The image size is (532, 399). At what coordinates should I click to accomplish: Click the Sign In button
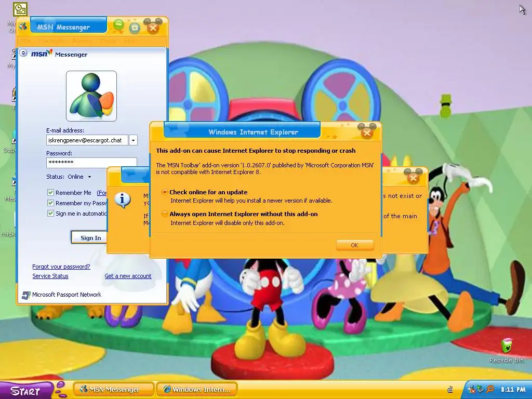89,238
